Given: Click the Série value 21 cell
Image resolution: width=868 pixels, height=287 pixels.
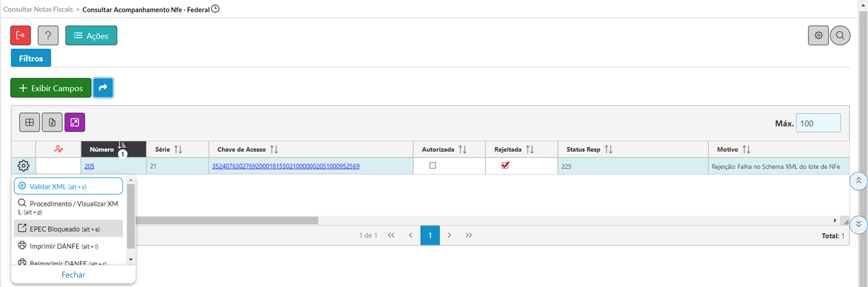Looking at the screenshot, I should (177, 166).
